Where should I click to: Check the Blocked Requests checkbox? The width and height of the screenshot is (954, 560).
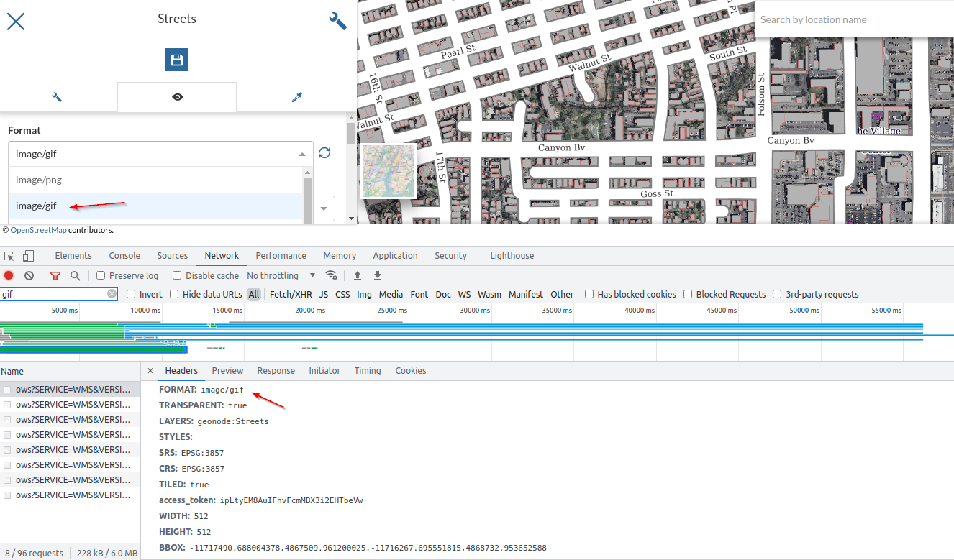[x=688, y=294]
